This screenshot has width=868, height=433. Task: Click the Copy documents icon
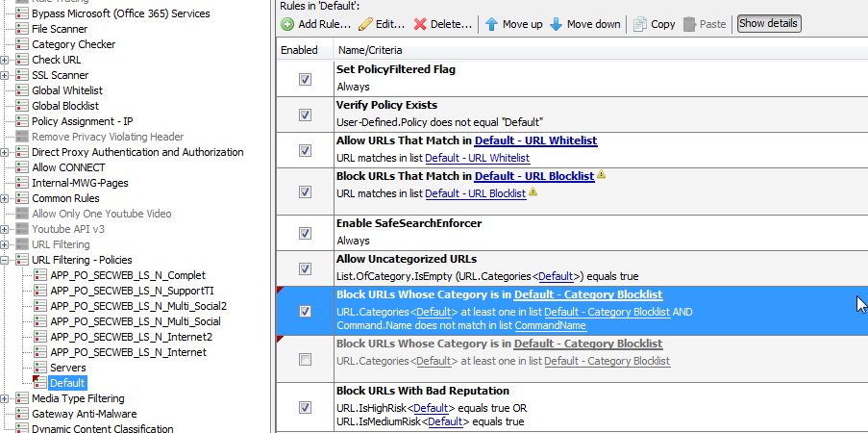pyautogui.click(x=640, y=24)
